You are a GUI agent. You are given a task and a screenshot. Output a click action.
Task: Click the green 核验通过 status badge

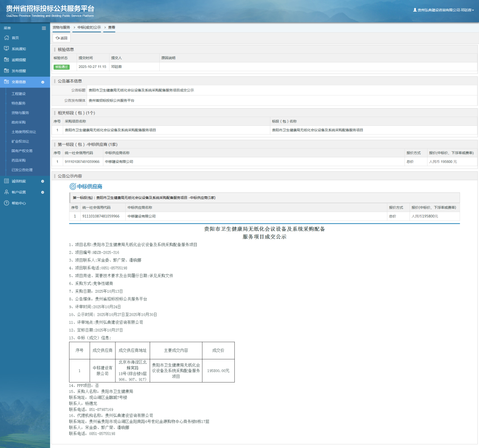pos(61,67)
